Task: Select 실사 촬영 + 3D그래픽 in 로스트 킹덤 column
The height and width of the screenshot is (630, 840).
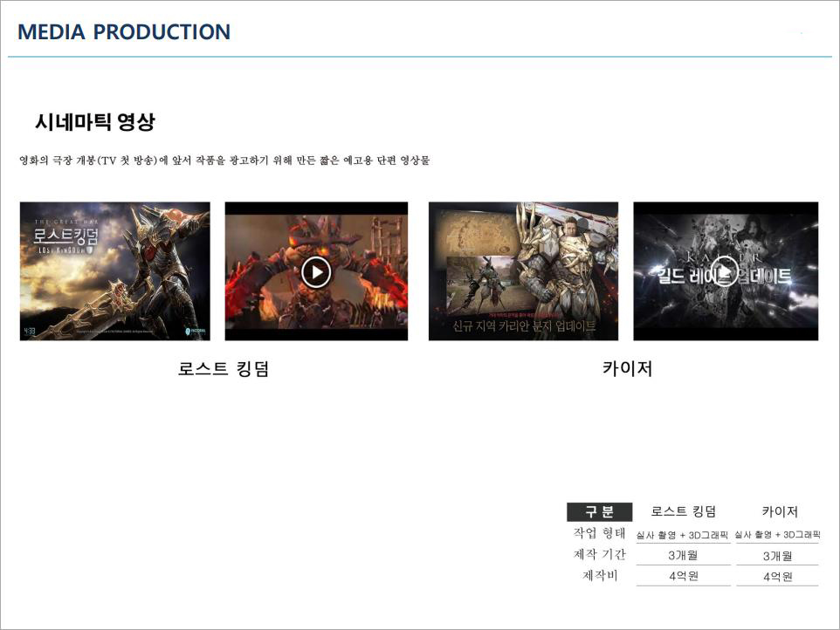Action: [x=683, y=535]
